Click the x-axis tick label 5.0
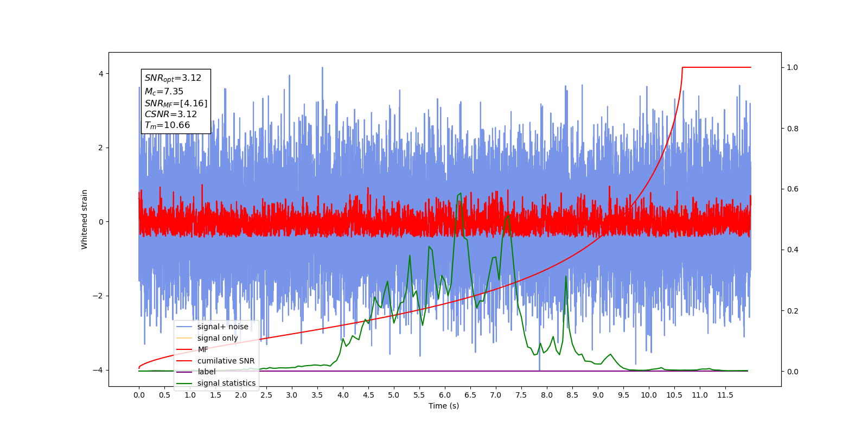This screenshot has width=868, height=434. (394, 395)
